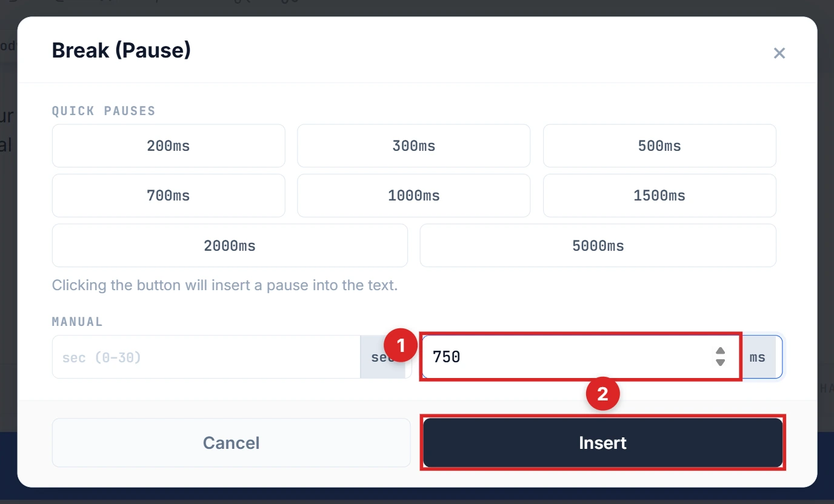Insert a 700ms quick pause
The image size is (834, 504).
point(168,195)
